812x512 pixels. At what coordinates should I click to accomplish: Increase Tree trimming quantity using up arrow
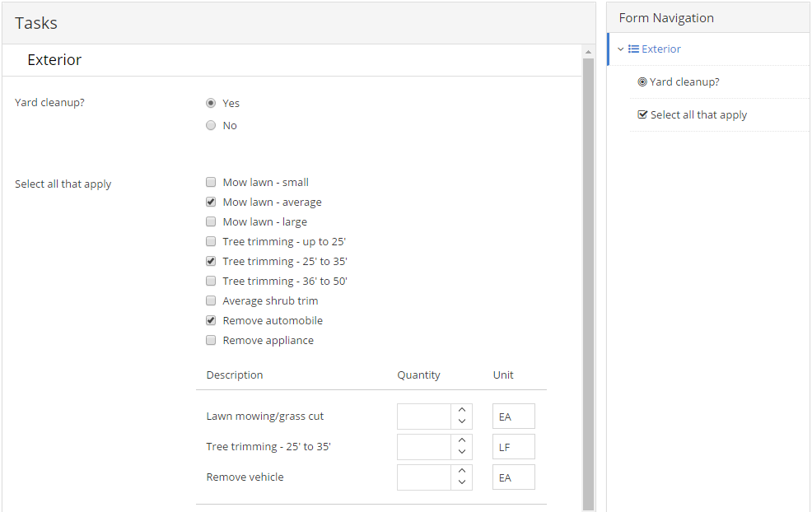pyautogui.click(x=462, y=440)
